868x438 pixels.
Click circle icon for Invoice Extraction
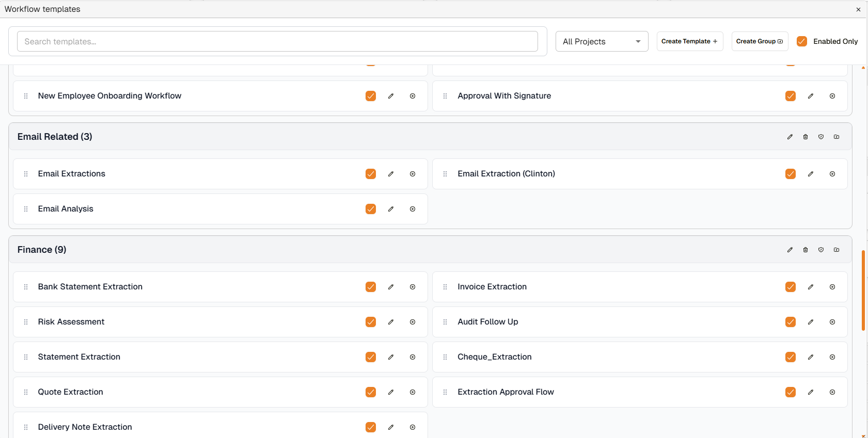(x=832, y=287)
